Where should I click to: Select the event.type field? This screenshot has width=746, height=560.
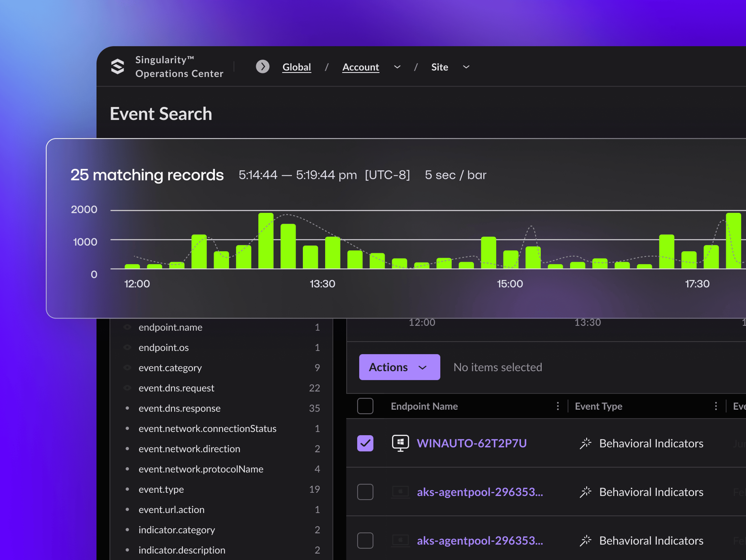[x=161, y=489]
